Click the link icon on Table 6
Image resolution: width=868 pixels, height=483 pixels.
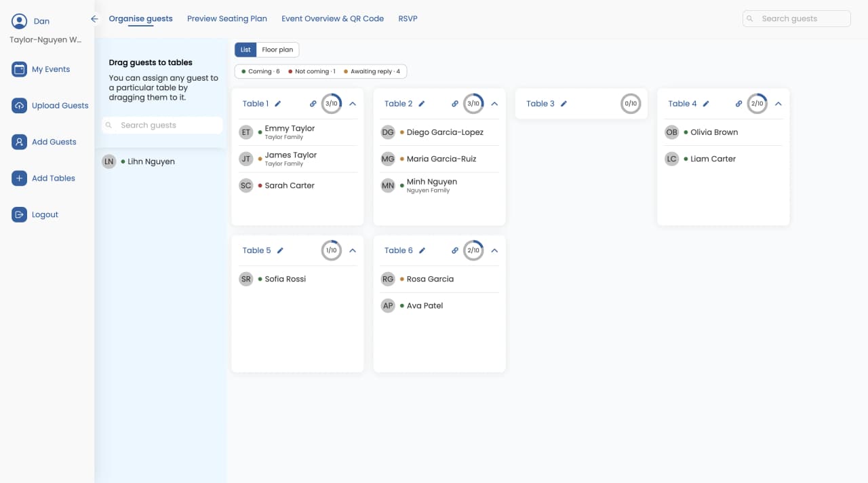pyautogui.click(x=455, y=250)
